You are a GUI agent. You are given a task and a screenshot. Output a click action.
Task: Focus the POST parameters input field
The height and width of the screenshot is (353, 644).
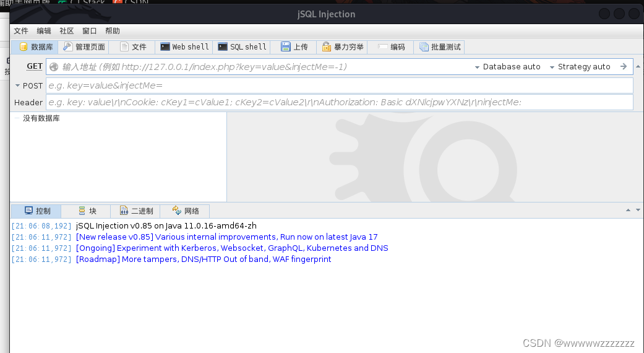(x=339, y=85)
